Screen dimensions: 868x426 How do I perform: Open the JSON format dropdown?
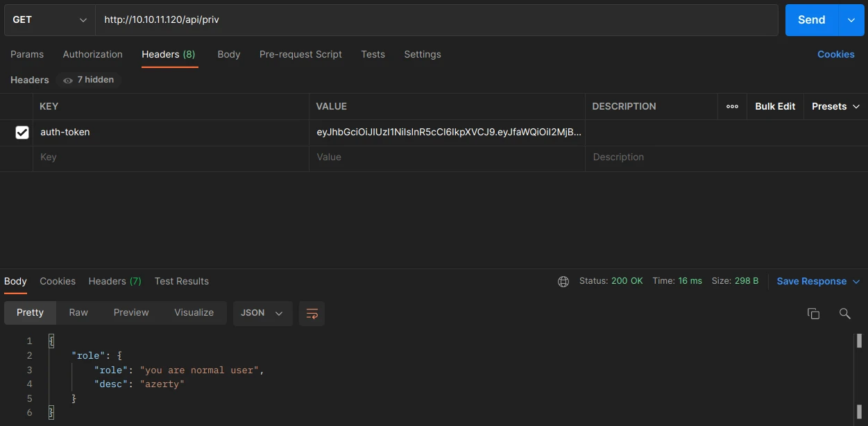(x=262, y=313)
